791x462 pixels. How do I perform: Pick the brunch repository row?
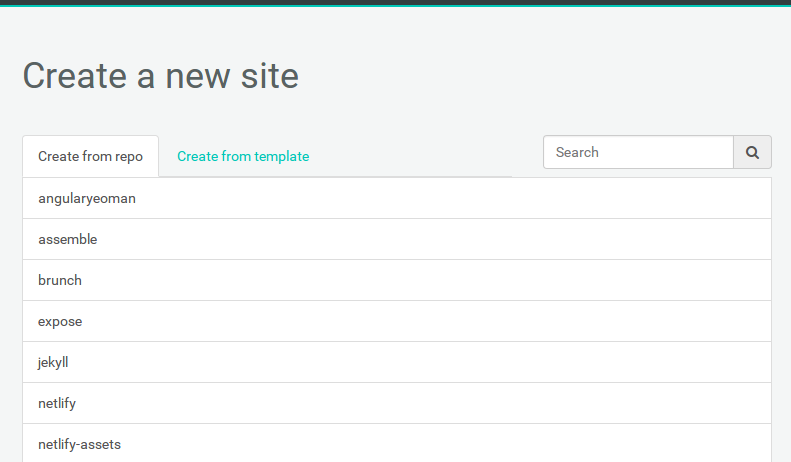tap(397, 280)
